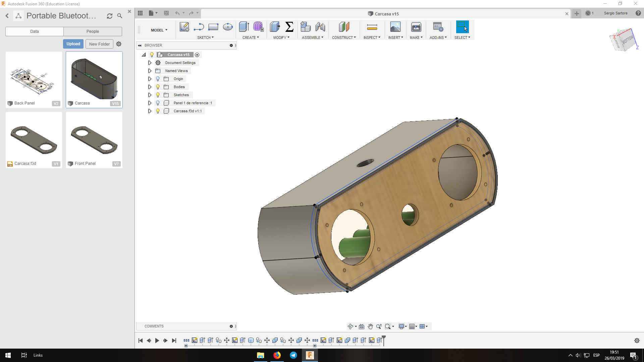The height and width of the screenshot is (362, 644).
Task: Open the INSPECT menu
Action: (372, 38)
